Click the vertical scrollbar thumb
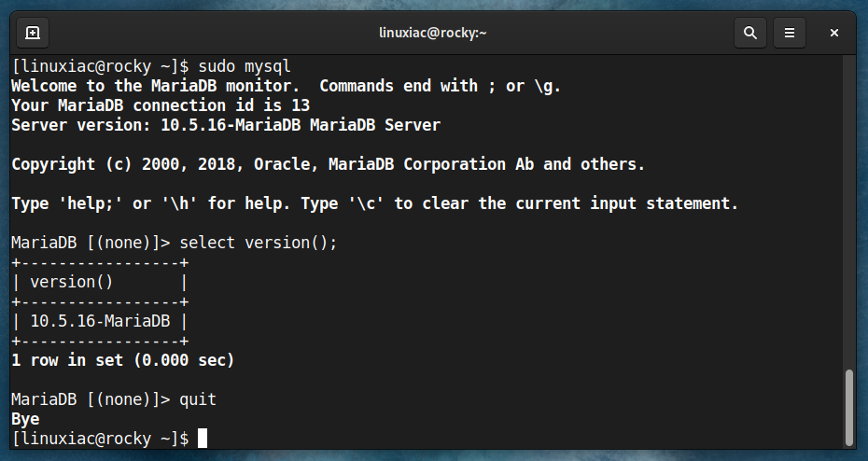The image size is (868, 461). tap(849, 408)
